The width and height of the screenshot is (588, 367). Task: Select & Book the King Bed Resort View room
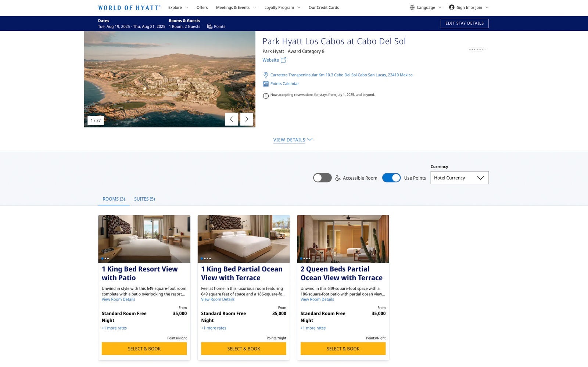[x=144, y=349]
